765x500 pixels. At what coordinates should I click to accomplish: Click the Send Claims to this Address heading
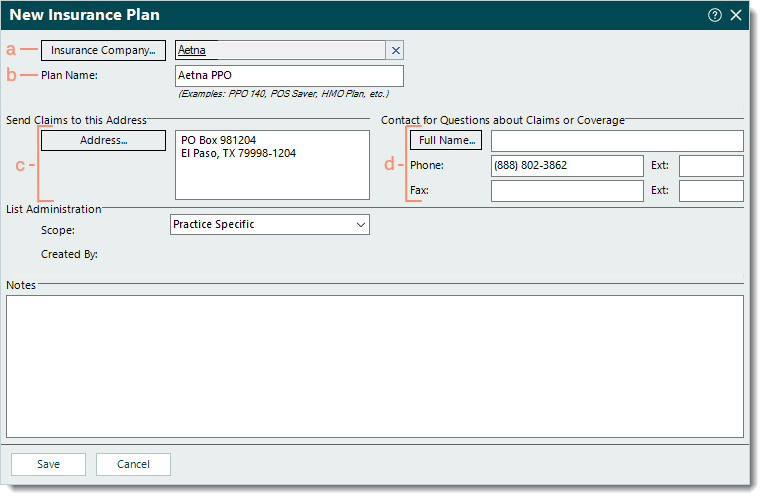[76, 120]
